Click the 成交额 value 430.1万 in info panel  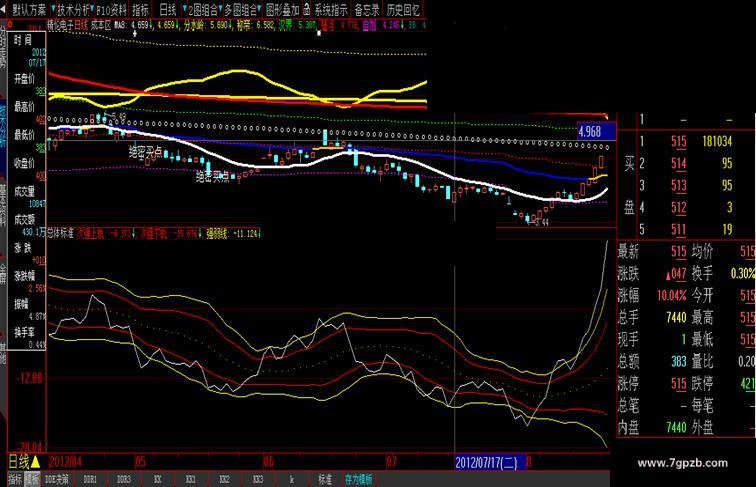pyautogui.click(x=36, y=232)
